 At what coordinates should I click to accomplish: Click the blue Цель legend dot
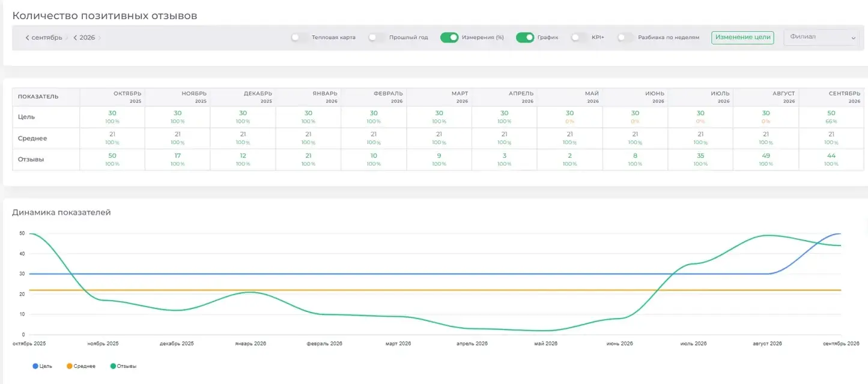pos(35,366)
